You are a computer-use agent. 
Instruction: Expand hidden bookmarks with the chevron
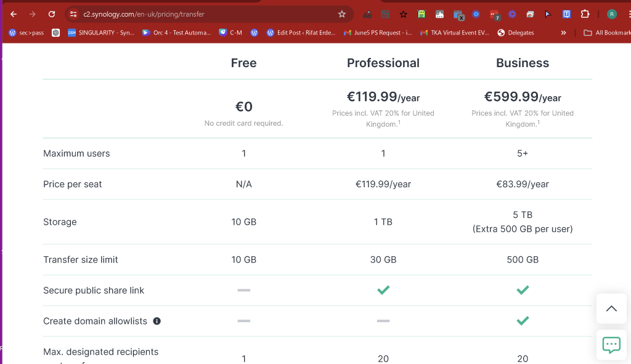[x=563, y=33]
